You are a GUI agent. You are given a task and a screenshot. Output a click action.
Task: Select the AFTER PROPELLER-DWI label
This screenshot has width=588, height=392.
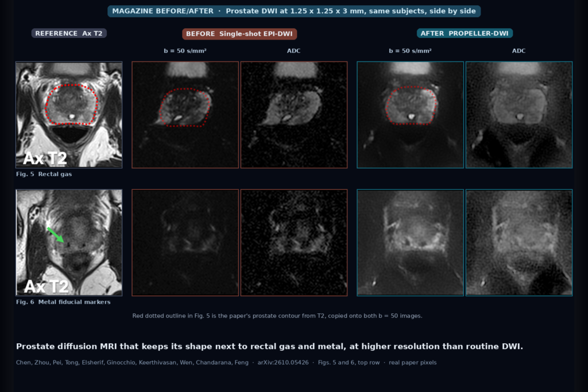pos(465,33)
